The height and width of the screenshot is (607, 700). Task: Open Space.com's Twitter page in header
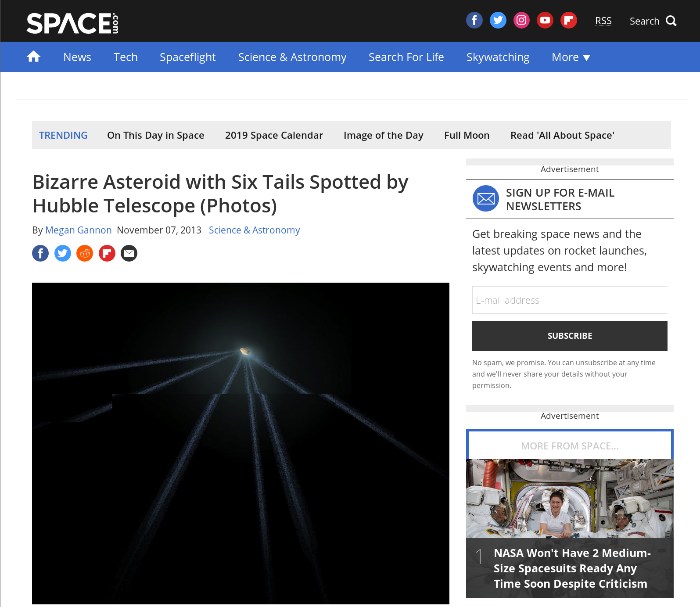tap(498, 20)
